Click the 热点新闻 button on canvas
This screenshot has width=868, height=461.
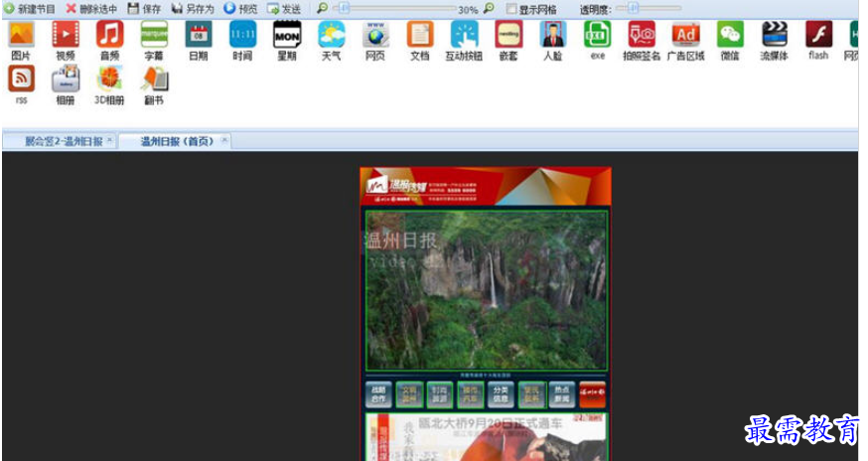point(561,394)
